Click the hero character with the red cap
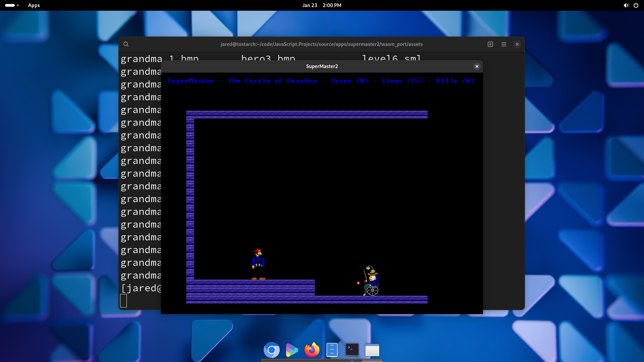 (258, 264)
